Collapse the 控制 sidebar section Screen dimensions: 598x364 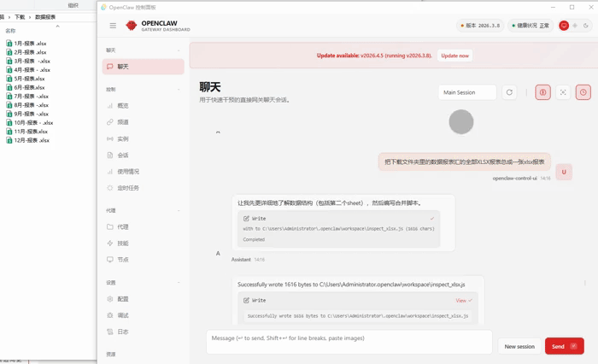tap(143, 89)
